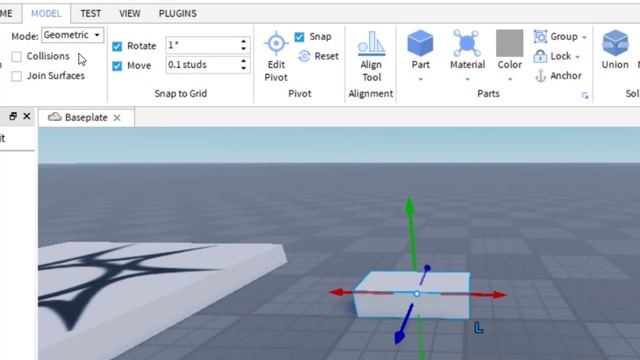
Task: Open the Material picker icon
Action: click(467, 43)
